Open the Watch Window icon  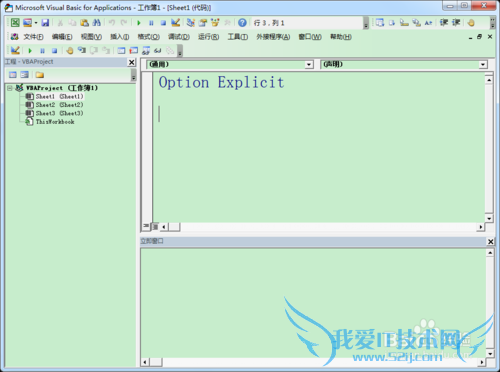click(x=146, y=51)
